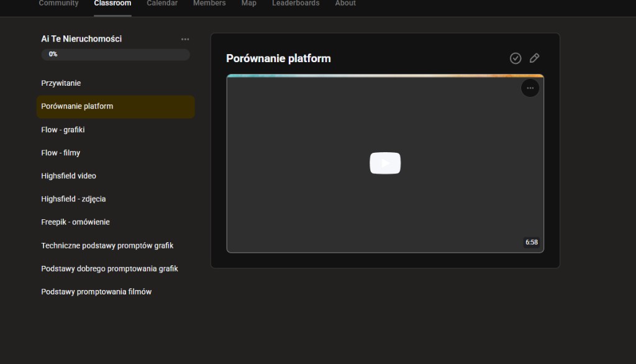
Task: View the Leaderboards tab
Action: pyautogui.click(x=296, y=4)
